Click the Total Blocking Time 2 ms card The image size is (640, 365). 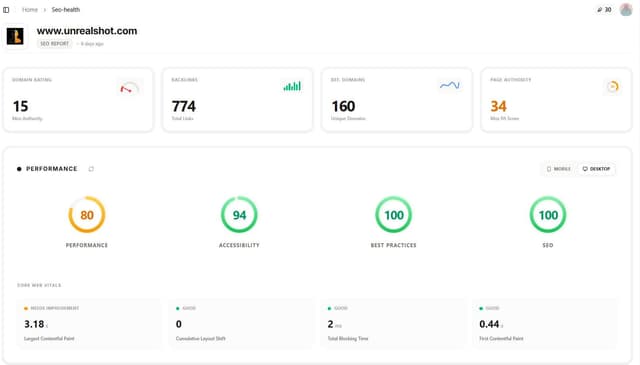393,323
